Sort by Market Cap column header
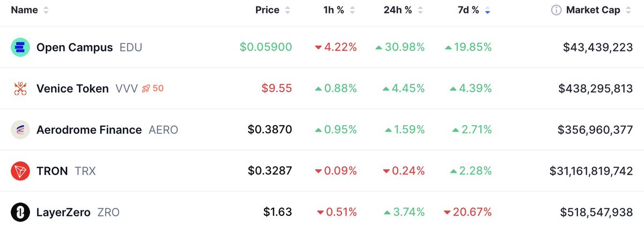This screenshot has height=225, width=644. tap(593, 10)
